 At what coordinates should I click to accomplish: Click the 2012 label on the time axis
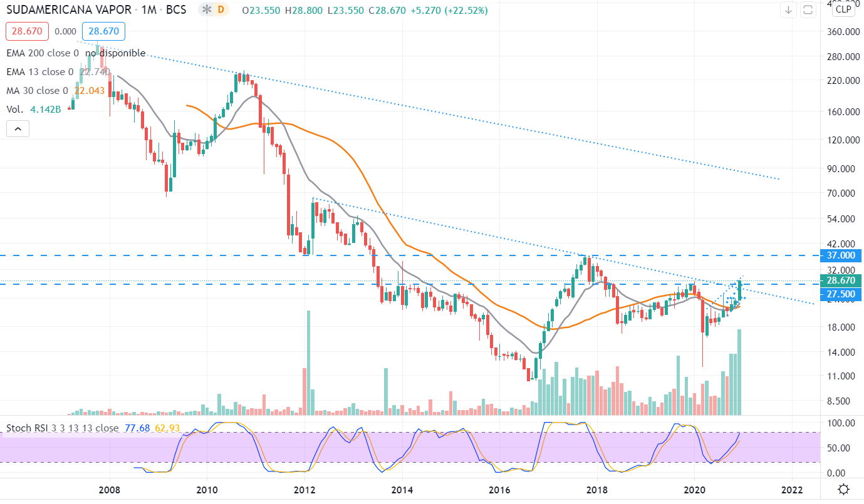[304, 489]
